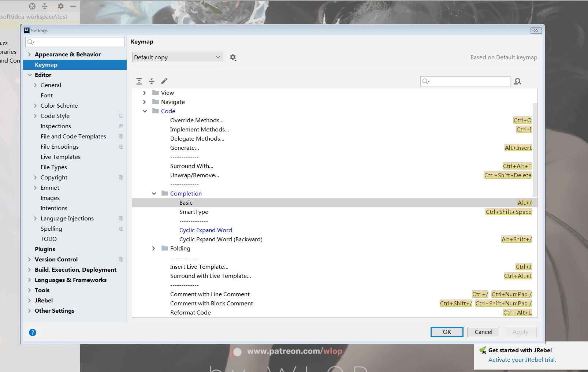
Task: Click Activate your JRebel trial link
Action: click(522, 360)
